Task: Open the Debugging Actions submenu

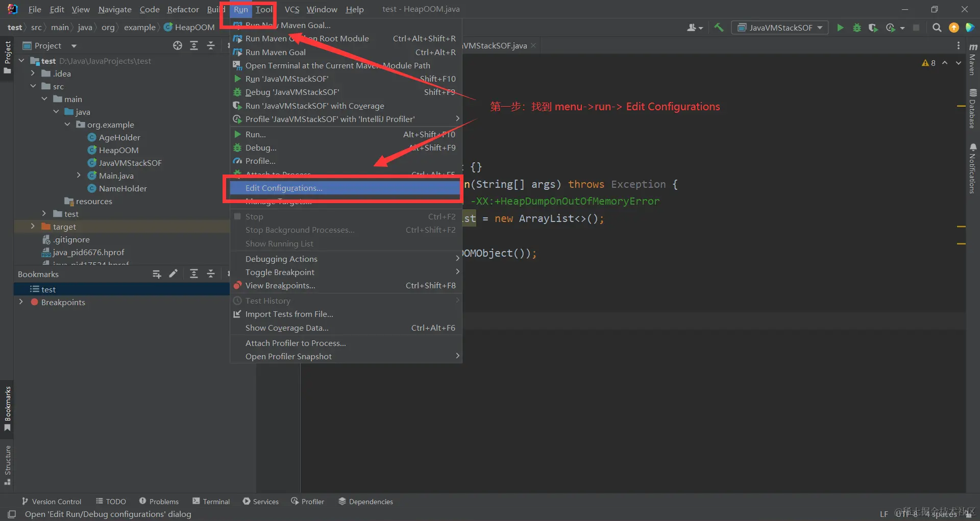Action: click(345, 259)
